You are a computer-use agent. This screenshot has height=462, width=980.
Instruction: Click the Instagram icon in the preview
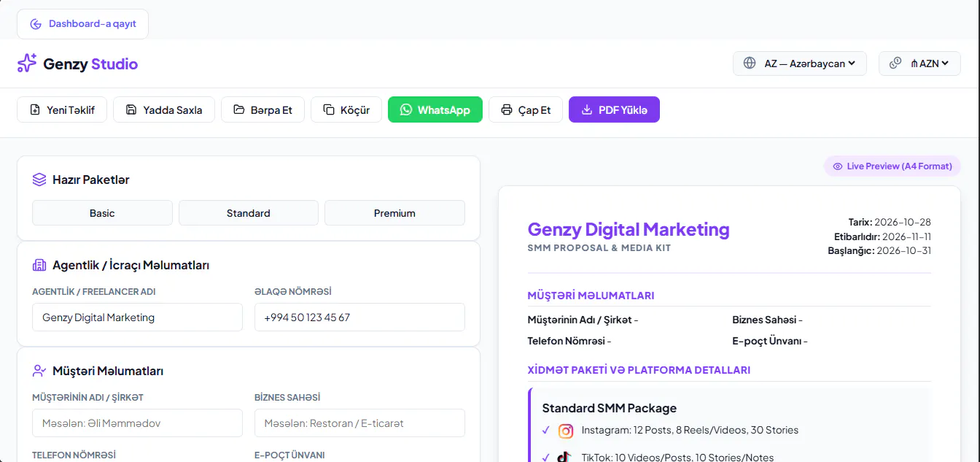click(566, 431)
